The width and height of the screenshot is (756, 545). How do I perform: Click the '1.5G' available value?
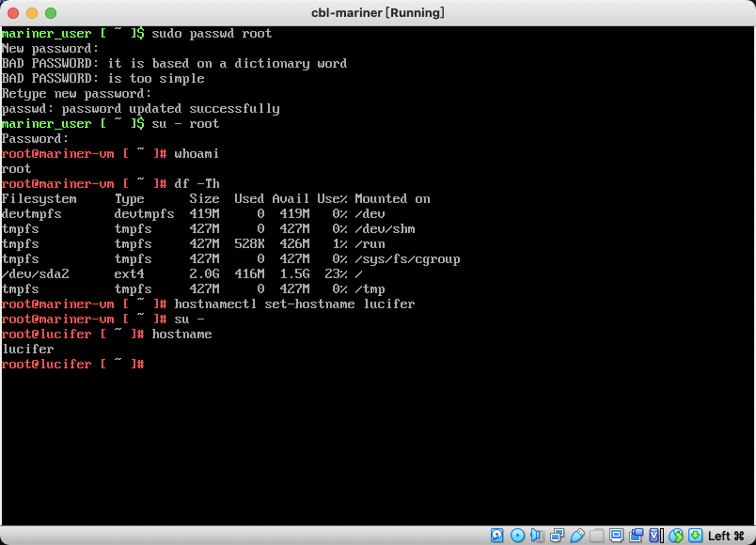294,273
